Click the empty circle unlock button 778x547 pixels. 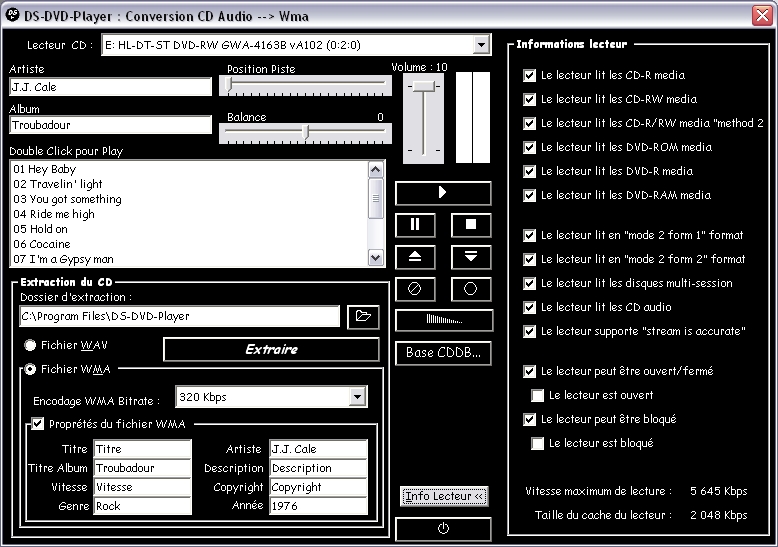[471, 289]
